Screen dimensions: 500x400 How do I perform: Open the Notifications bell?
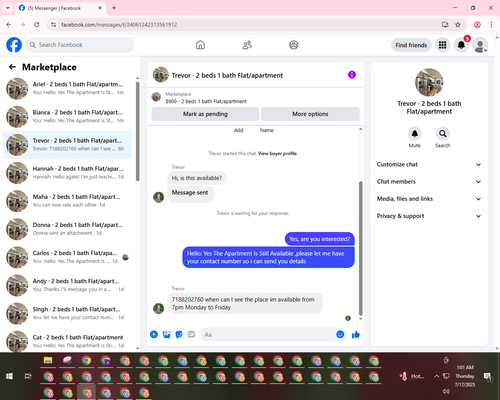pos(461,45)
